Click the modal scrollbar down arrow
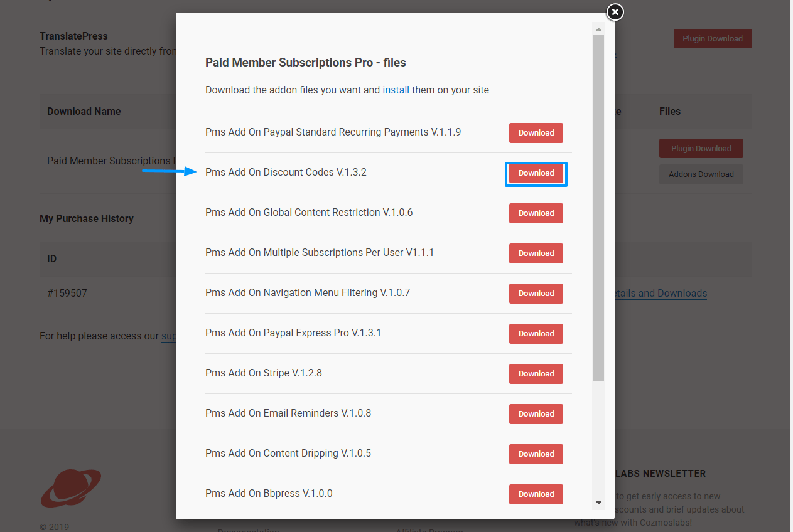The height and width of the screenshot is (532, 793). click(x=598, y=503)
